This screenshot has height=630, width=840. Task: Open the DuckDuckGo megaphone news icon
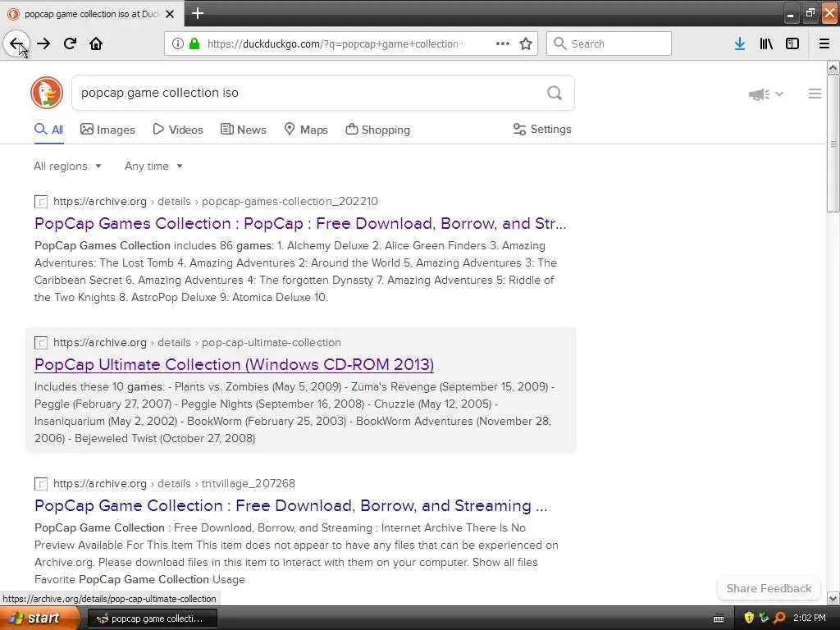[x=759, y=94]
